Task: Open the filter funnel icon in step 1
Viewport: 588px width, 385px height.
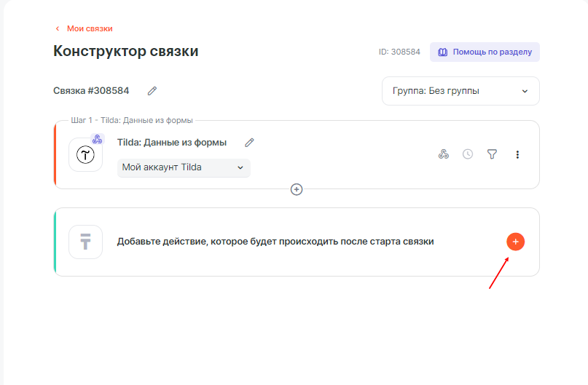Action: pos(492,154)
